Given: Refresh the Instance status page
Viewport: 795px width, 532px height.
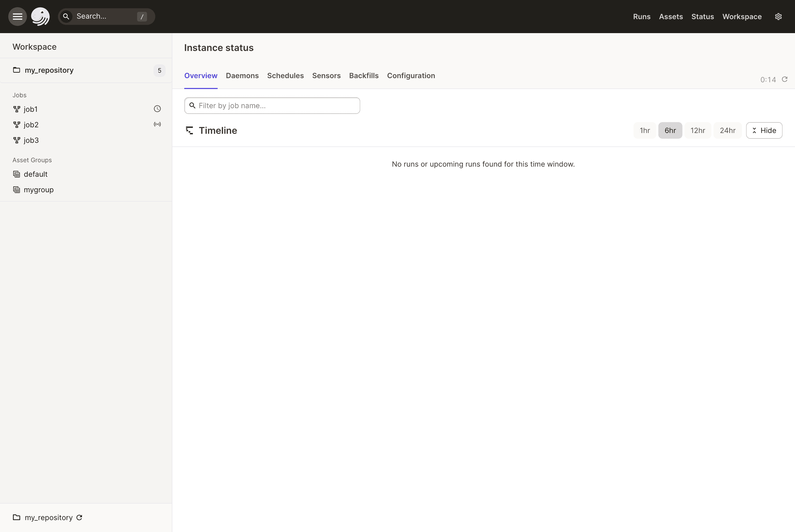Looking at the screenshot, I should (785, 79).
